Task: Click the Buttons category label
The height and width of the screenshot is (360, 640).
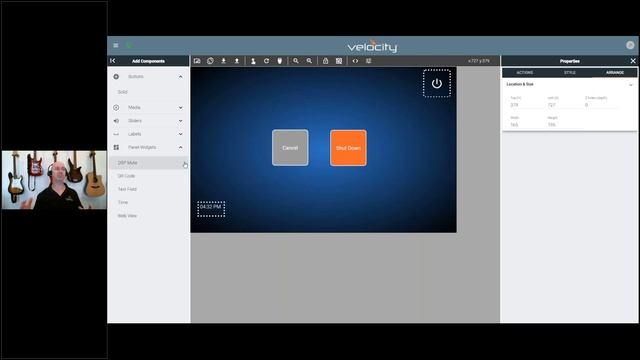Action: [x=136, y=77]
